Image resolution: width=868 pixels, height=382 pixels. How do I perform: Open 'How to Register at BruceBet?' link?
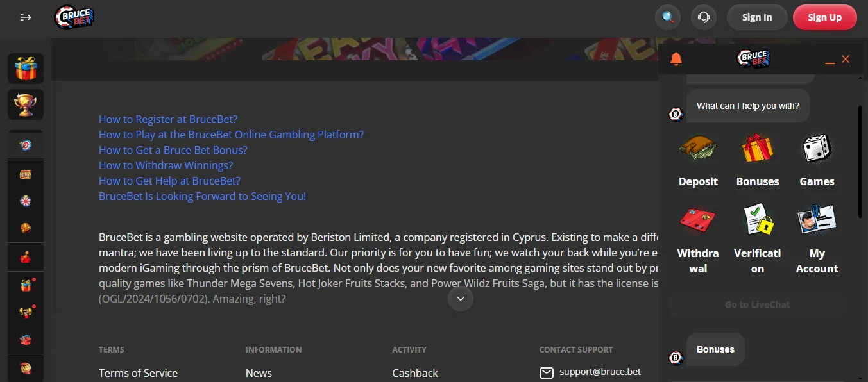pyautogui.click(x=168, y=119)
